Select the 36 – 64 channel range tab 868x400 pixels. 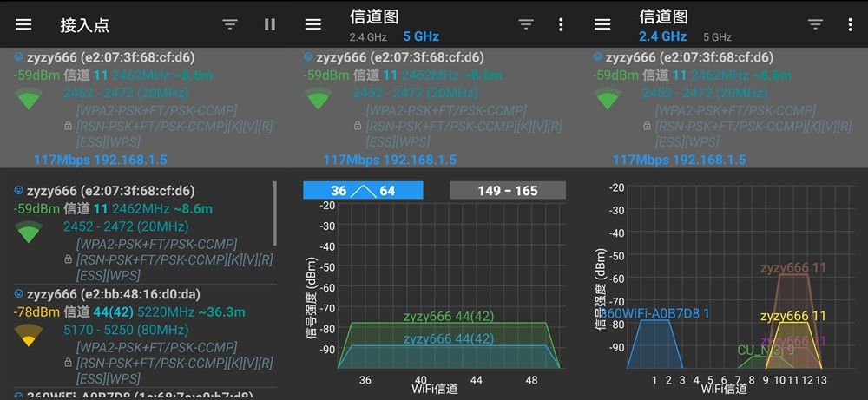click(x=363, y=191)
